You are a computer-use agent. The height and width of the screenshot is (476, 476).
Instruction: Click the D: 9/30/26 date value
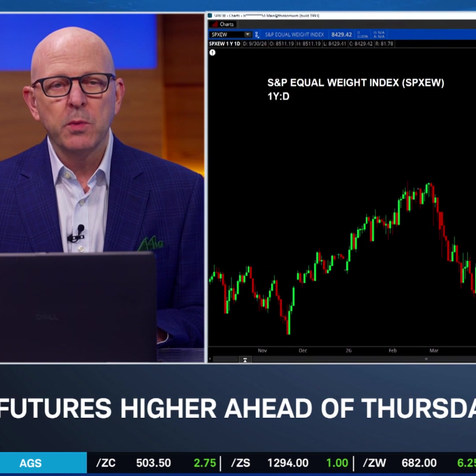[255, 44]
